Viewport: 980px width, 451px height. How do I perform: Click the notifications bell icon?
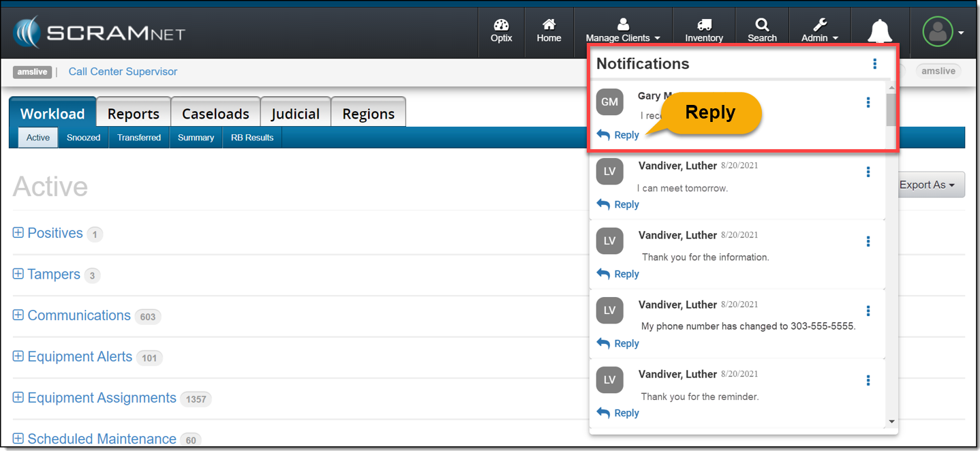(x=880, y=31)
